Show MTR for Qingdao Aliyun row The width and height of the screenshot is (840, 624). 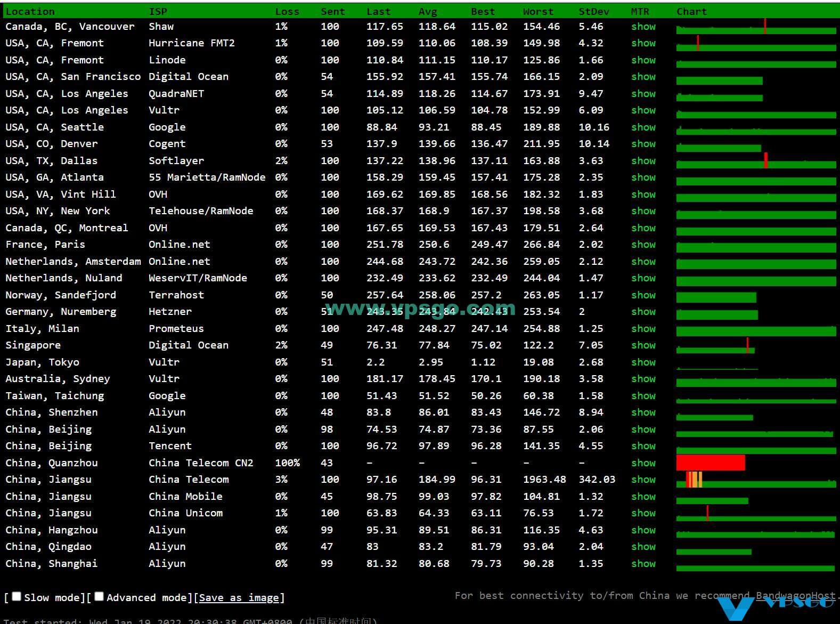coord(643,547)
